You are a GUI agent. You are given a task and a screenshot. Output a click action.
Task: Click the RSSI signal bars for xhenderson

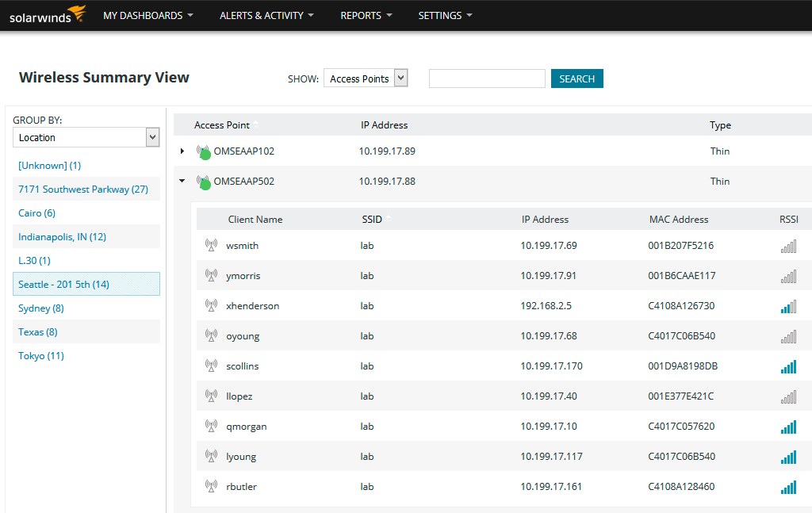[x=788, y=307]
